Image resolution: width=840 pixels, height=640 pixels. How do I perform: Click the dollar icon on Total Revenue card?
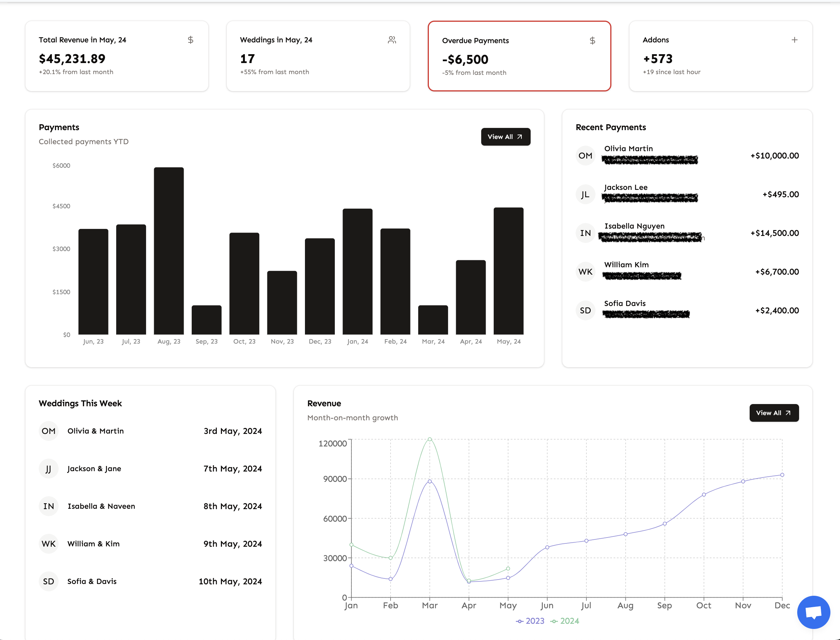(x=191, y=39)
